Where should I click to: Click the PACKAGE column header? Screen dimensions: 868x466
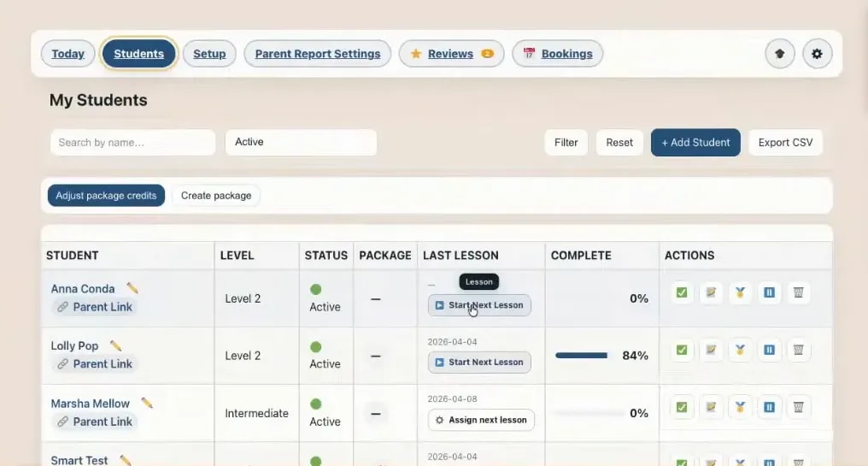pos(385,256)
